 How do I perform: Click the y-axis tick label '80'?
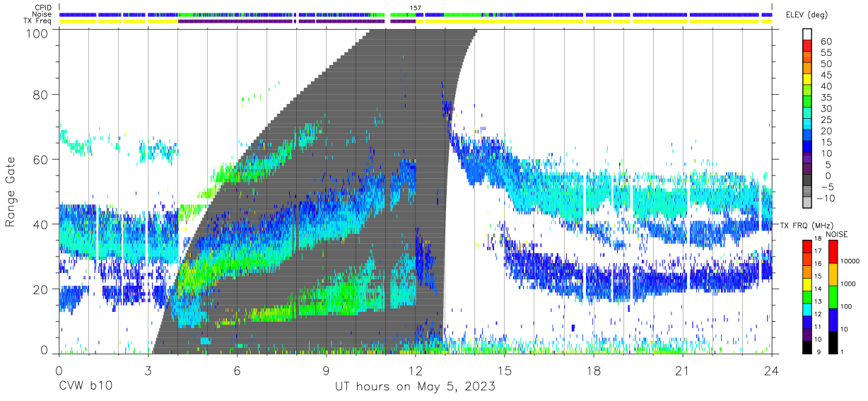(x=42, y=94)
